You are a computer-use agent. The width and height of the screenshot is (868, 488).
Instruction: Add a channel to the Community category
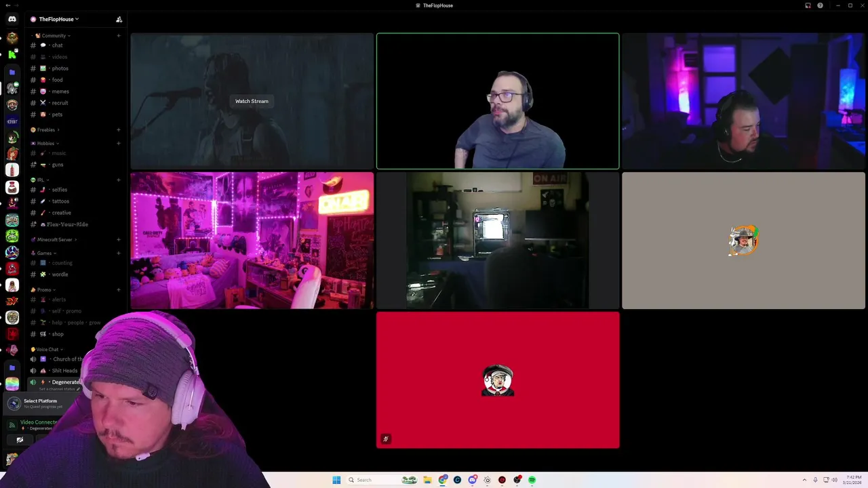coord(118,35)
